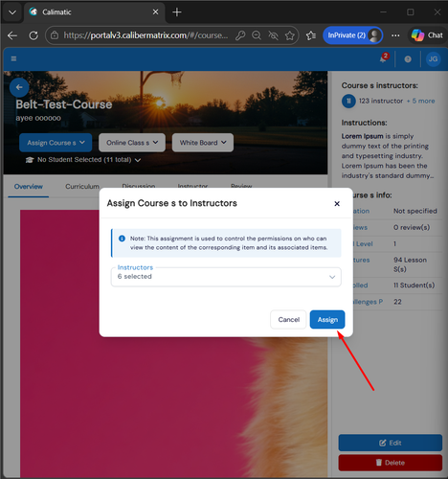Viewport: 448px width, 479px height.
Task: Click the InPrivate profile button
Action: (x=352, y=35)
